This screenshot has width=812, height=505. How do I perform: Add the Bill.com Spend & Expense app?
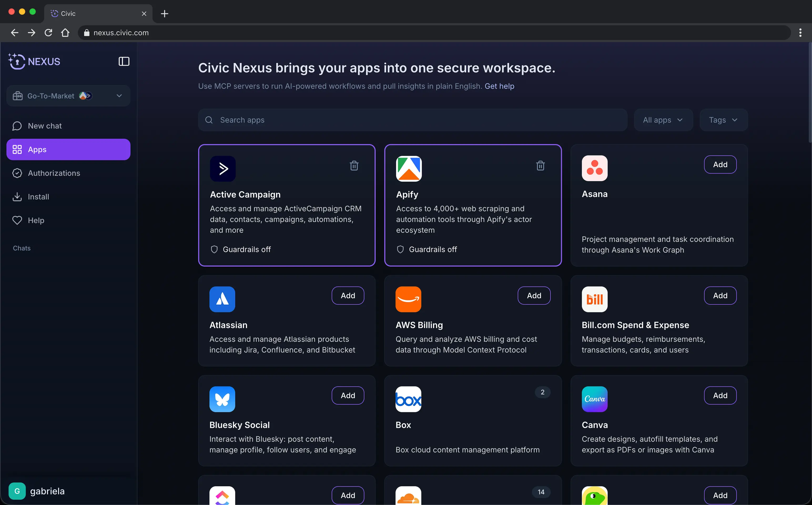point(720,296)
